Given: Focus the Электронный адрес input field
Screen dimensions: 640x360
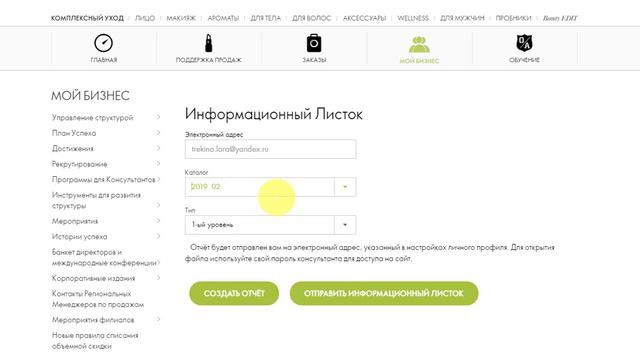Looking at the screenshot, I should [270, 149].
